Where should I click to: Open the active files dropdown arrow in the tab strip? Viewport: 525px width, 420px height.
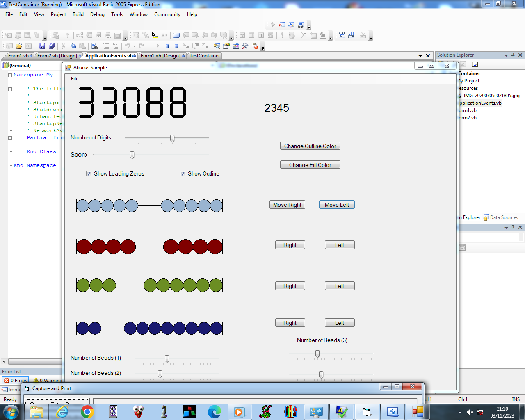(420, 56)
